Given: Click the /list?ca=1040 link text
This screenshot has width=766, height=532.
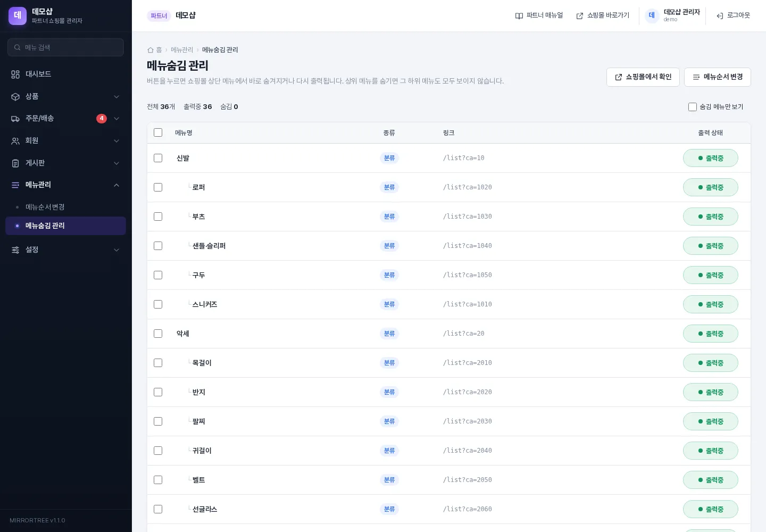Looking at the screenshot, I should pyautogui.click(x=468, y=246).
